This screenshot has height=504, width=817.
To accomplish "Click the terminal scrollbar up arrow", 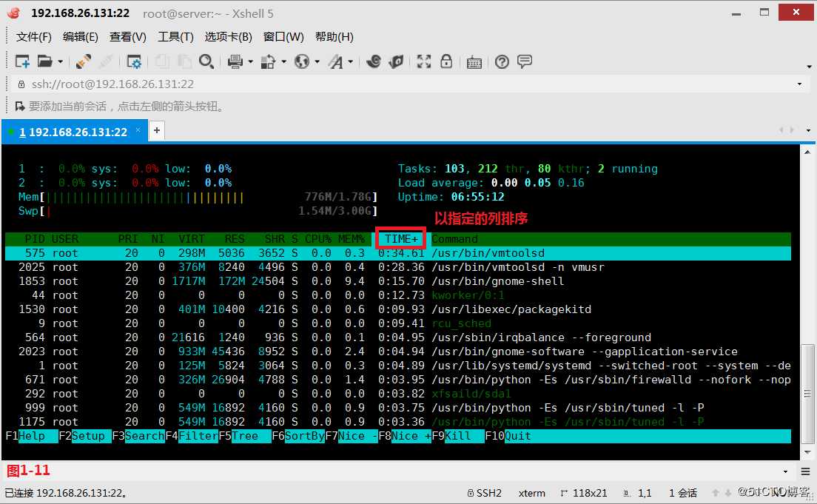I will pos(807,152).
